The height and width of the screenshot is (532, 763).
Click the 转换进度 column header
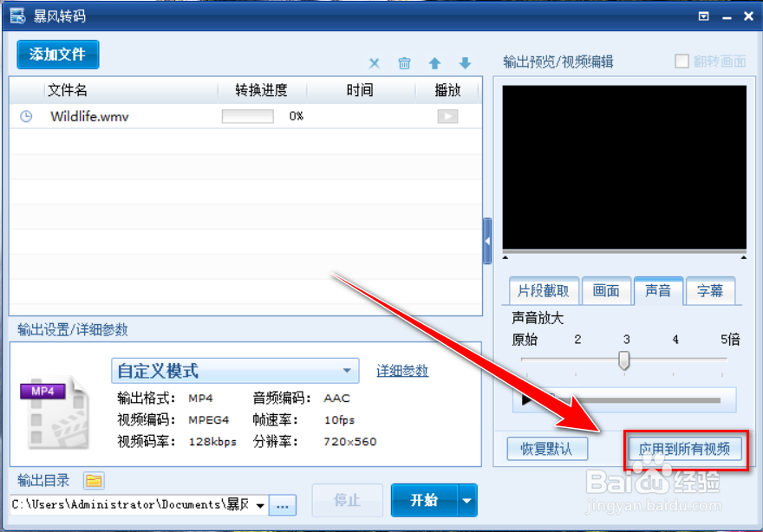(261, 90)
